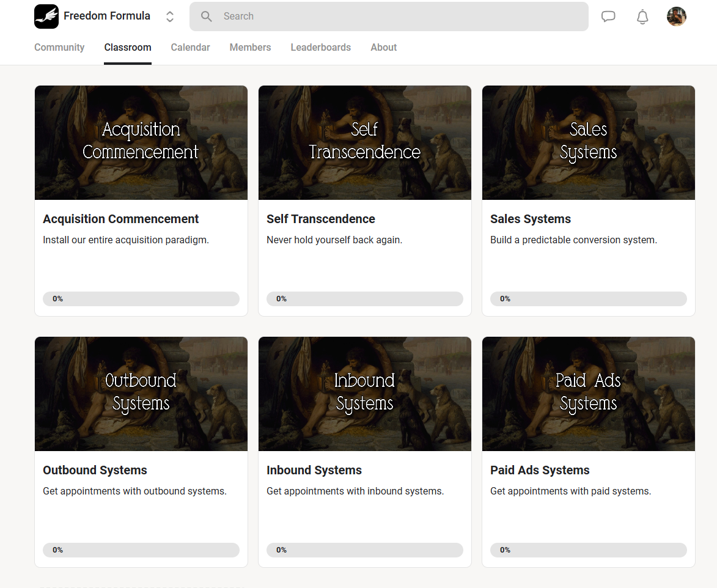Open the chat messages icon
This screenshot has height=588, width=717.
tap(608, 17)
